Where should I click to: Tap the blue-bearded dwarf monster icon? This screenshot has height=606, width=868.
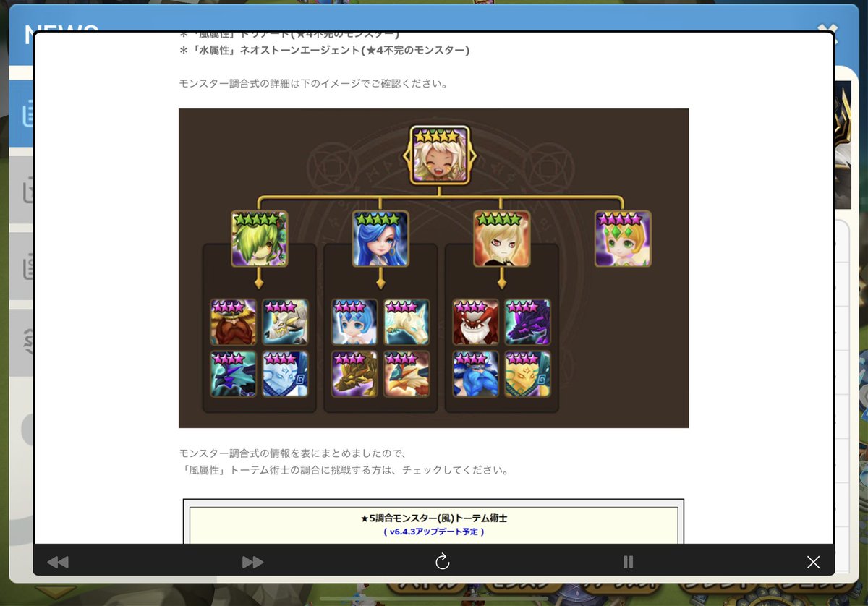point(476,374)
